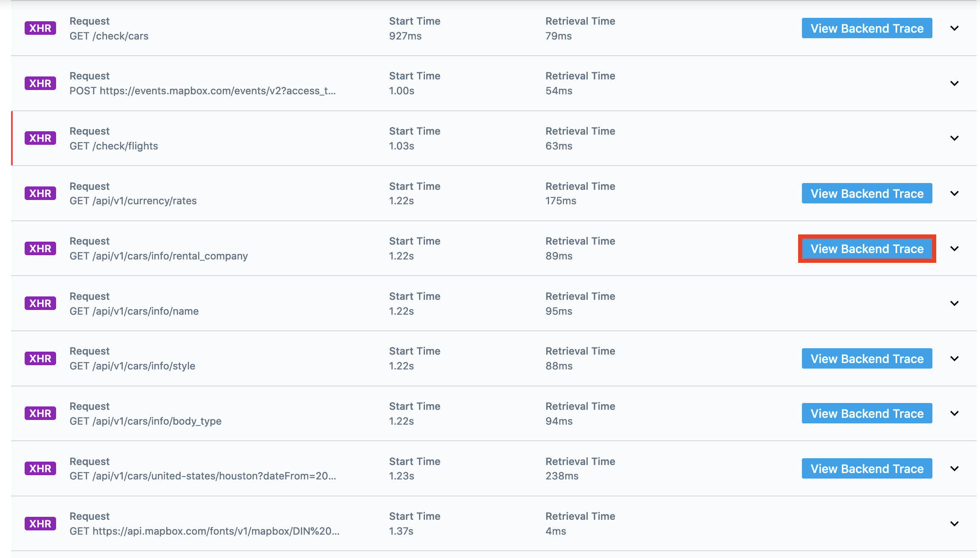Expand the GET /check/flights row chevron

[955, 138]
